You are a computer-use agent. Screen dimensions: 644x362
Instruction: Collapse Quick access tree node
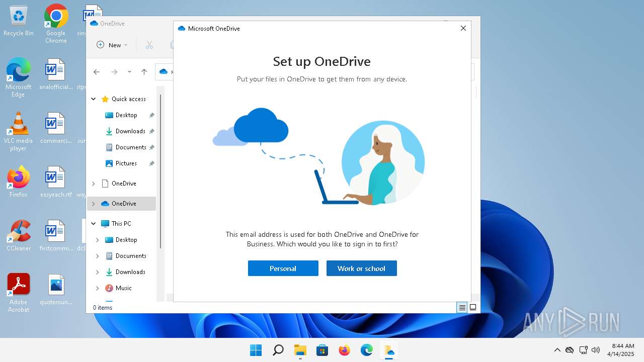pos(94,99)
